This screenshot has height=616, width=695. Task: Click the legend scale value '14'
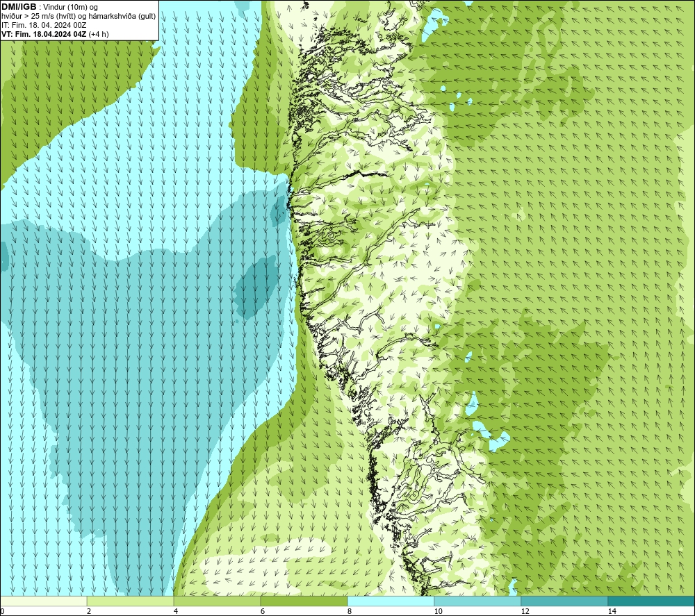pyautogui.click(x=612, y=611)
